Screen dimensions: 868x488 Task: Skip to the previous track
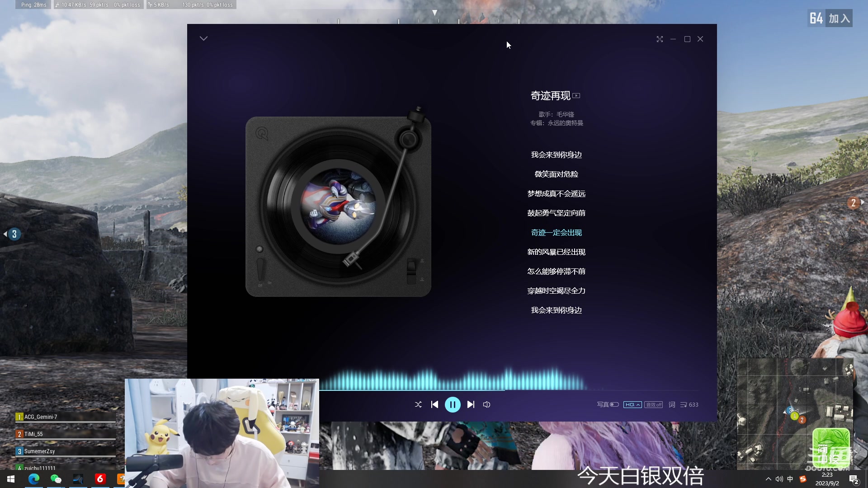click(434, 404)
